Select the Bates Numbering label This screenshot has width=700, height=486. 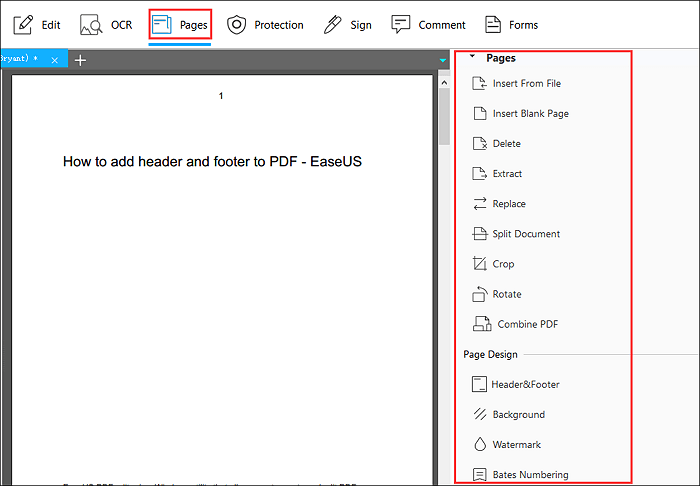point(531,475)
